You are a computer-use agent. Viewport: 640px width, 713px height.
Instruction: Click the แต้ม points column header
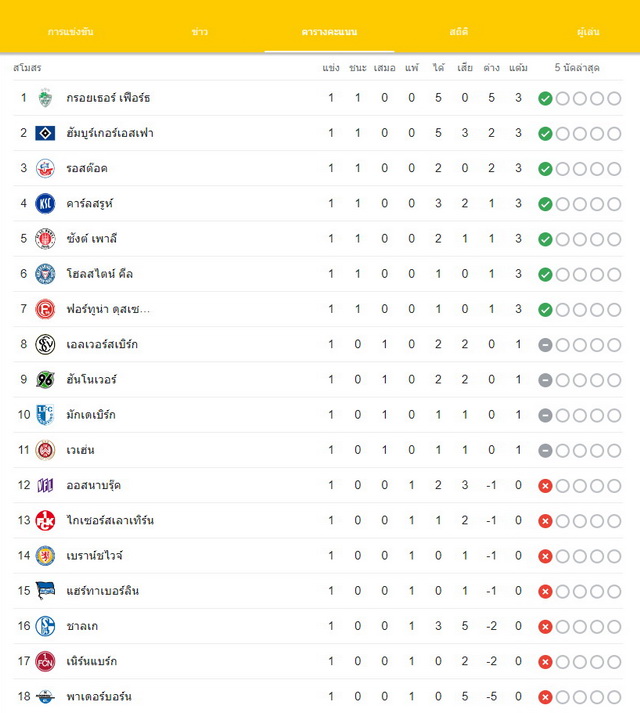coord(518,68)
